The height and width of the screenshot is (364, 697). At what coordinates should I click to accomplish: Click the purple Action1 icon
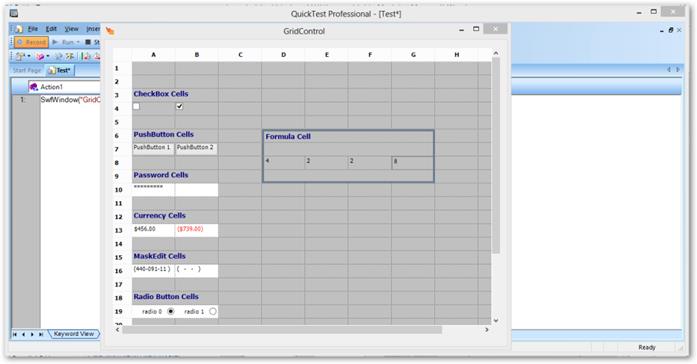point(33,87)
